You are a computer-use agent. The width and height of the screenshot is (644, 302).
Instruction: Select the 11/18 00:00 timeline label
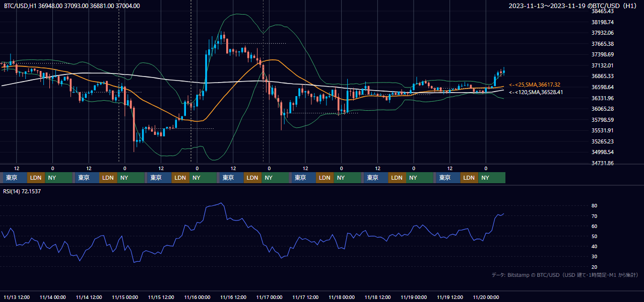click(342, 297)
